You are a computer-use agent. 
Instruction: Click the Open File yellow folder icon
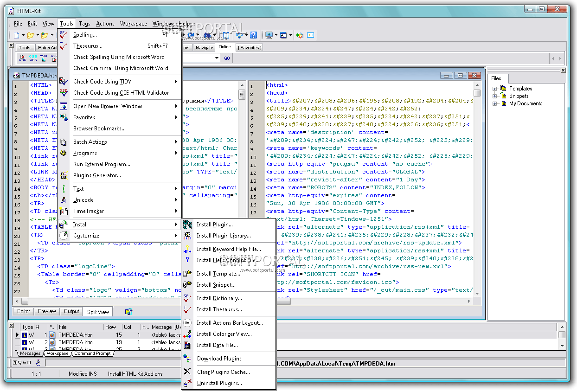point(31,35)
